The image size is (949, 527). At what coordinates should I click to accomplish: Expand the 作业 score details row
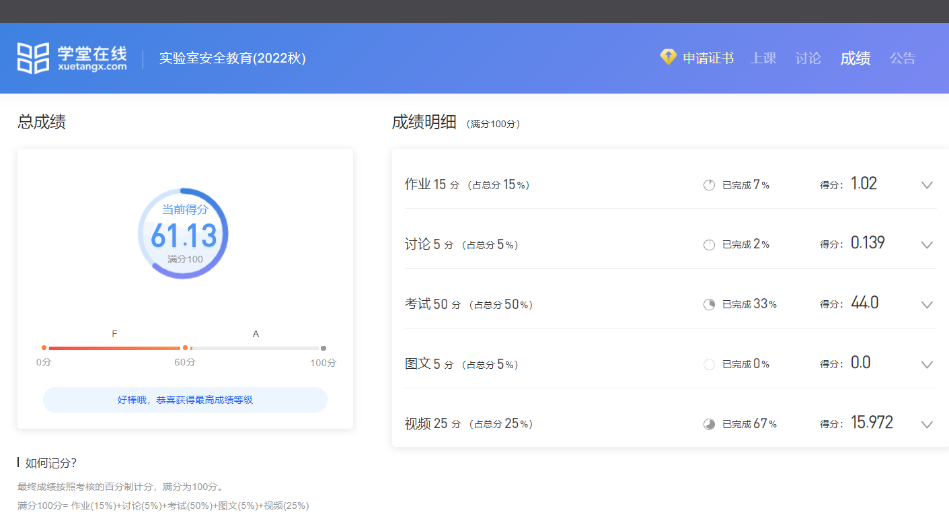click(926, 185)
